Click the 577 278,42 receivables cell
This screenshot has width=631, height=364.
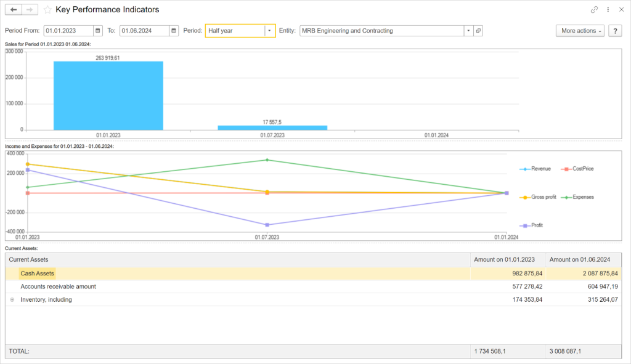[508, 287]
